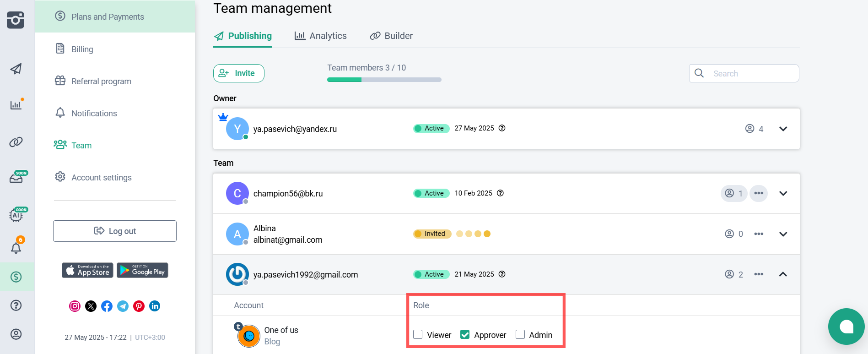Uncheck the Approver role checkbox
The width and height of the screenshot is (868, 354).
point(465,335)
